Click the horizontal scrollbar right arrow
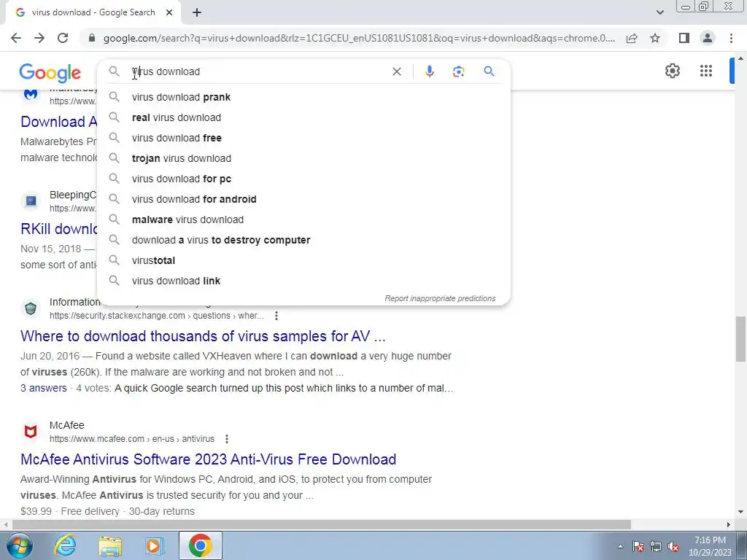The image size is (747, 560). tap(728, 525)
